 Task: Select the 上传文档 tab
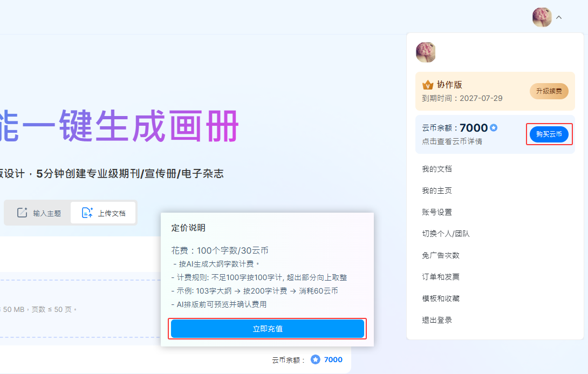(x=104, y=213)
